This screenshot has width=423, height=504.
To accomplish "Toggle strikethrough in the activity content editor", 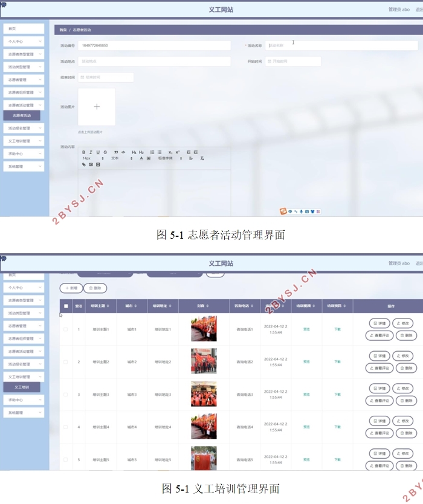I will [x=105, y=152].
